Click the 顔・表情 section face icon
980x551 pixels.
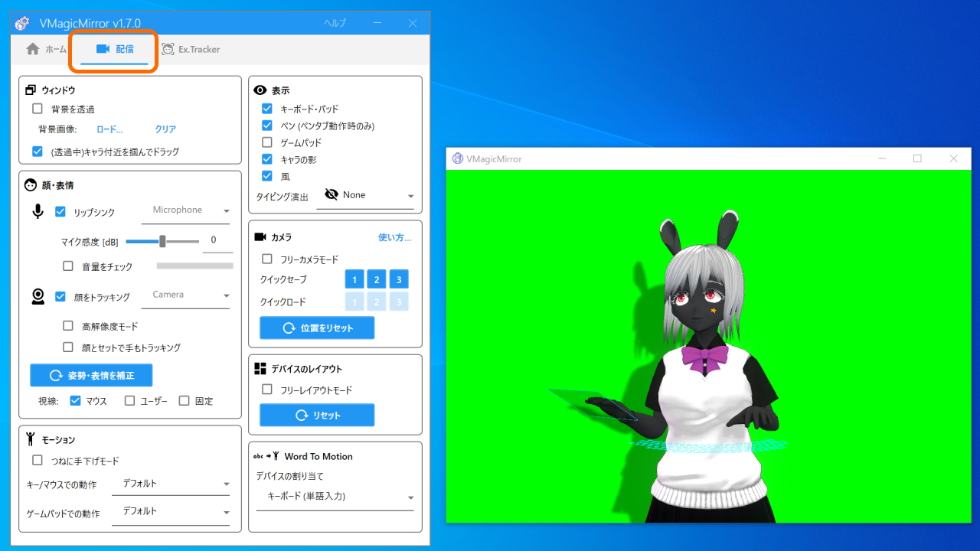click(31, 185)
